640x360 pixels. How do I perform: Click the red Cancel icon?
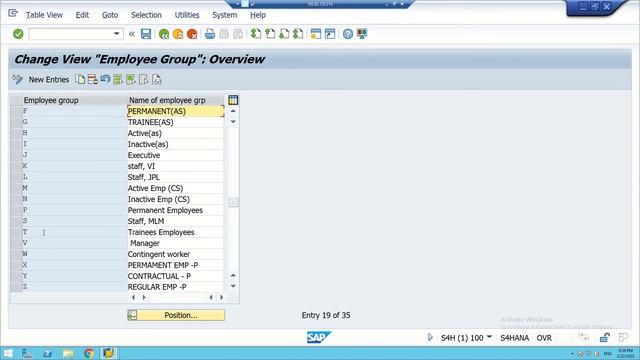(192, 34)
